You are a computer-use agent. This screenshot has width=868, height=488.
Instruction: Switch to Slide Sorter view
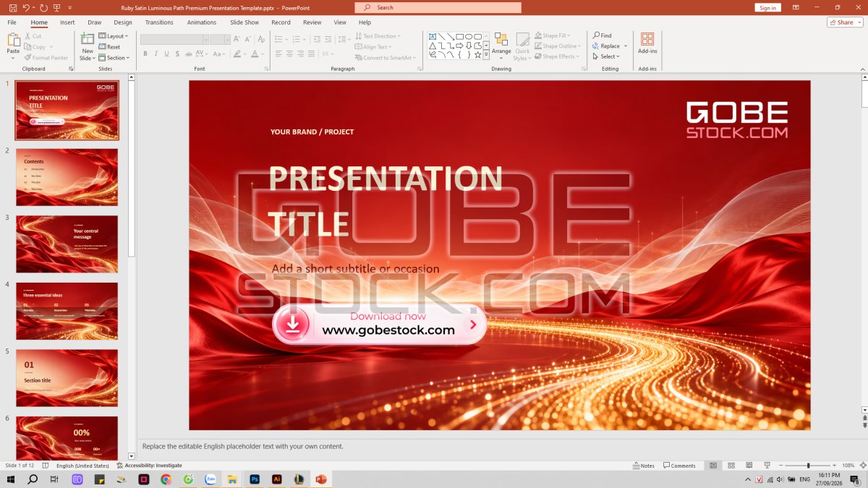click(x=731, y=466)
